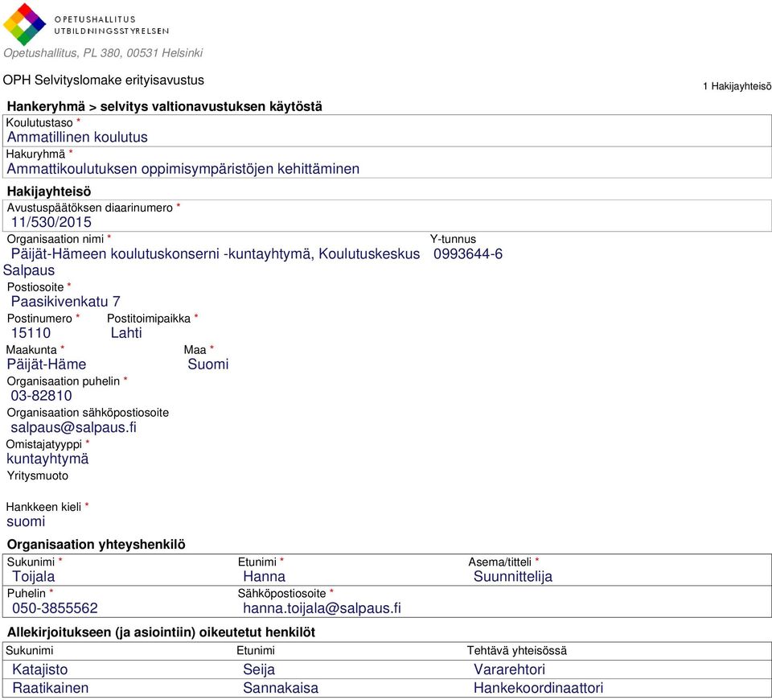This screenshot has height=700, width=772.
Task: Click the Maakunta value 'Päijät-Häme'
Action: 47,364
